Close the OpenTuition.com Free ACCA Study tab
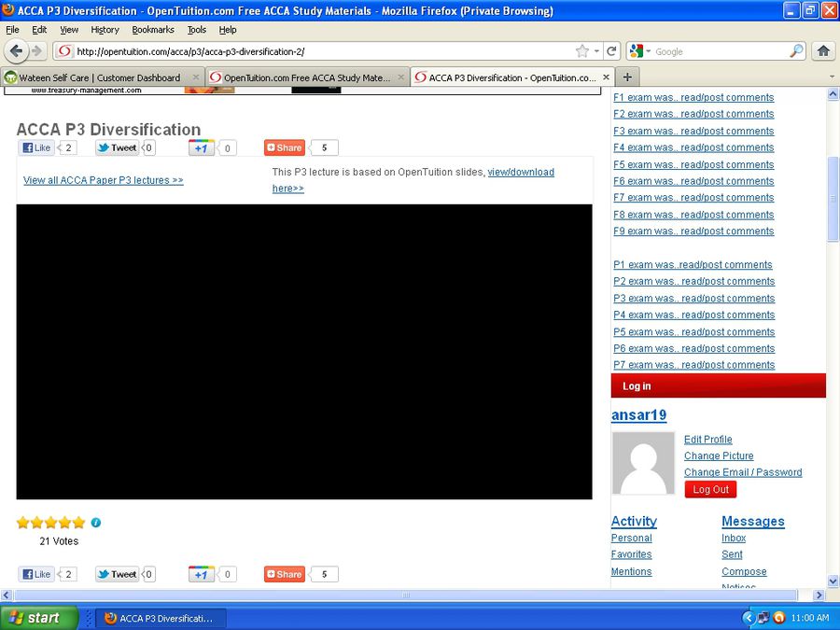 coord(400,77)
